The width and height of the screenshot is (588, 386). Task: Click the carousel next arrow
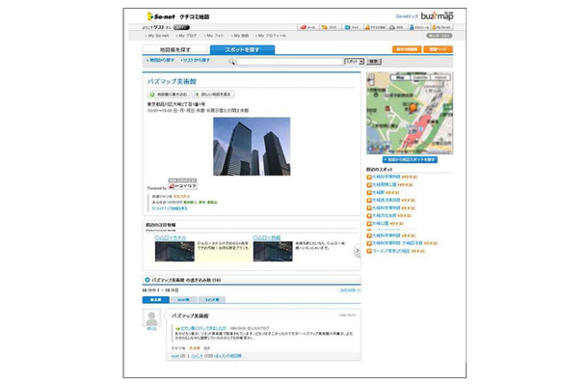[x=357, y=251]
